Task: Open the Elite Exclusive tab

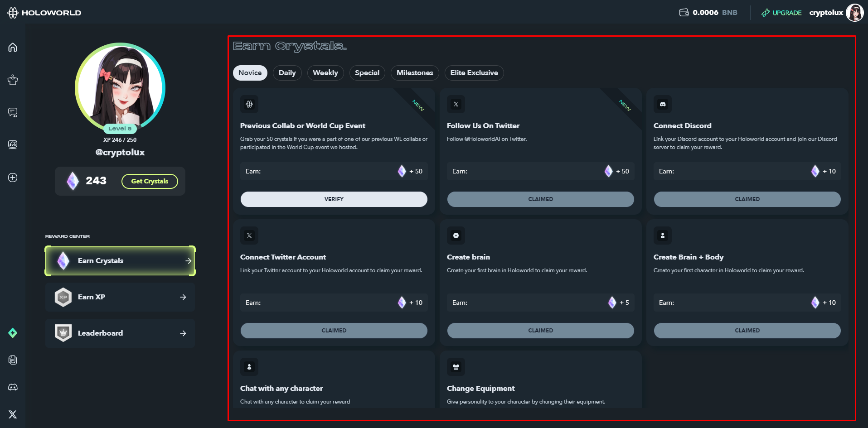Action: click(x=474, y=73)
